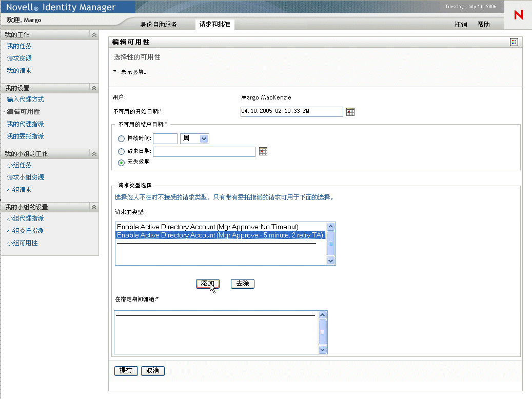Open 我的代理指派 link

[x=26, y=124]
